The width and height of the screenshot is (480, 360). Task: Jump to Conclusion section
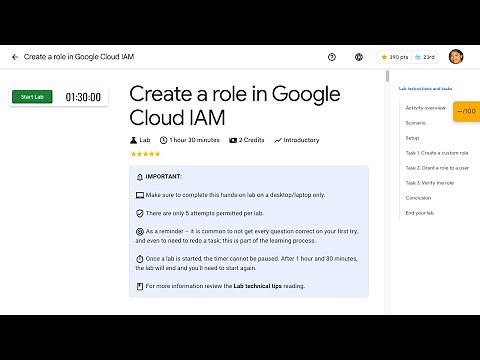(x=418, y=198)
